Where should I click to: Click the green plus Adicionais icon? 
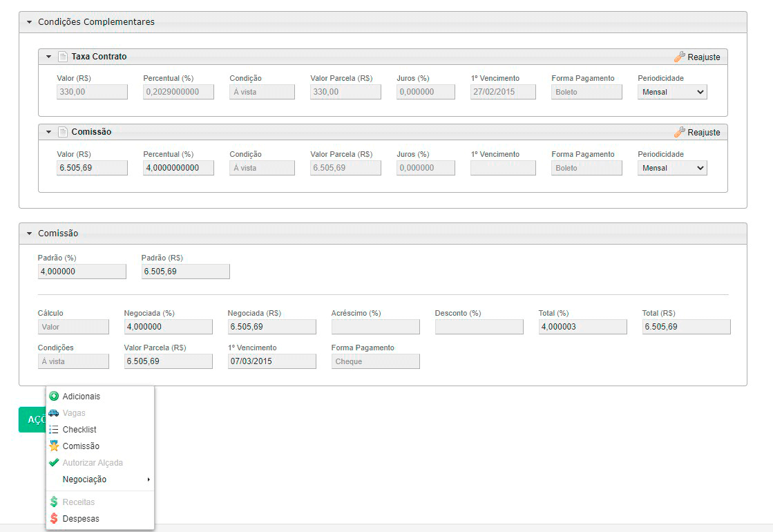[54, 397]
